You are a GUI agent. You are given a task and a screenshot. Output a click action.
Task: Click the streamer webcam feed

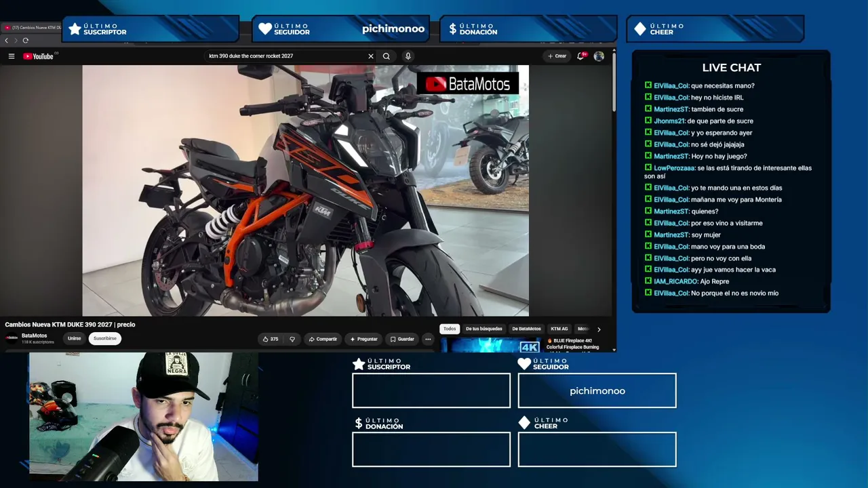[144, 417]
